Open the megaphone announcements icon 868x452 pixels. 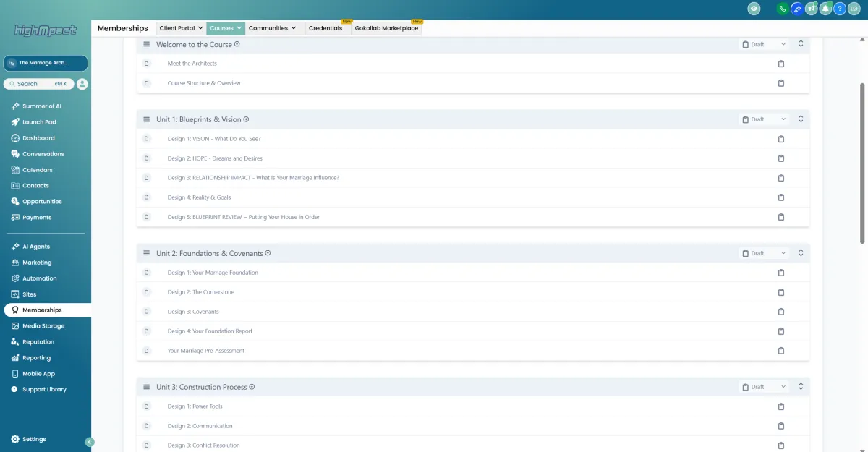click(x=811, y=9)
